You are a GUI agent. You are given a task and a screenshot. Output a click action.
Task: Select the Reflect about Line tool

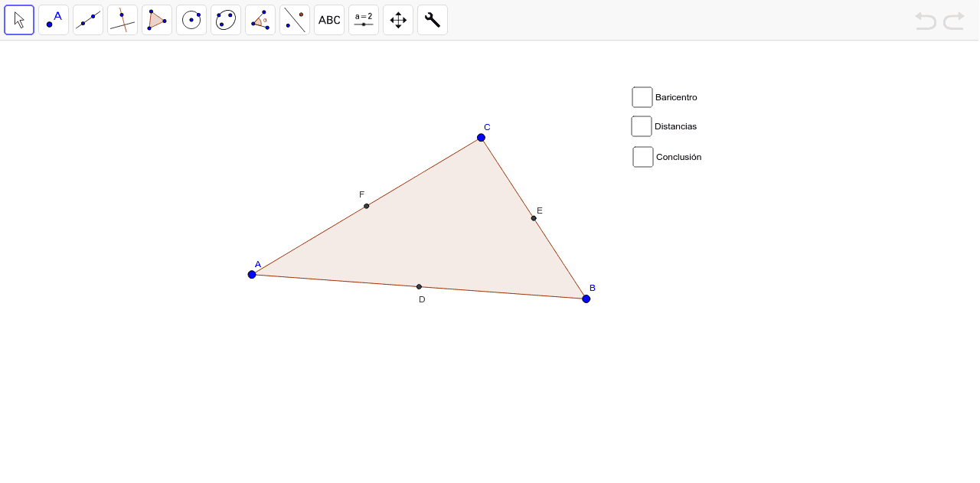pyautogui.click(x=295, y=20)
